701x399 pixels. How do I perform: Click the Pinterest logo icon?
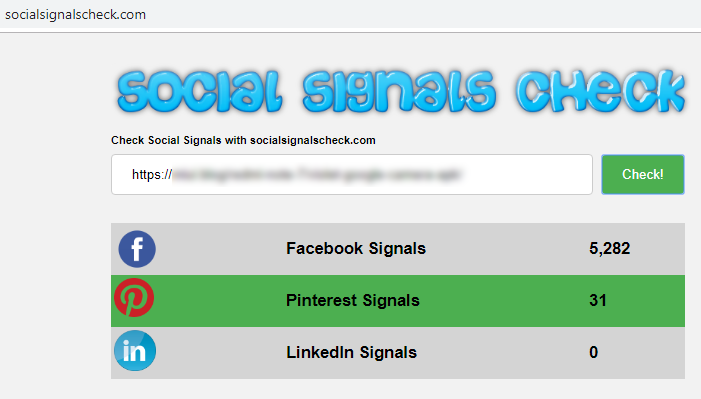tap(134, 297)
